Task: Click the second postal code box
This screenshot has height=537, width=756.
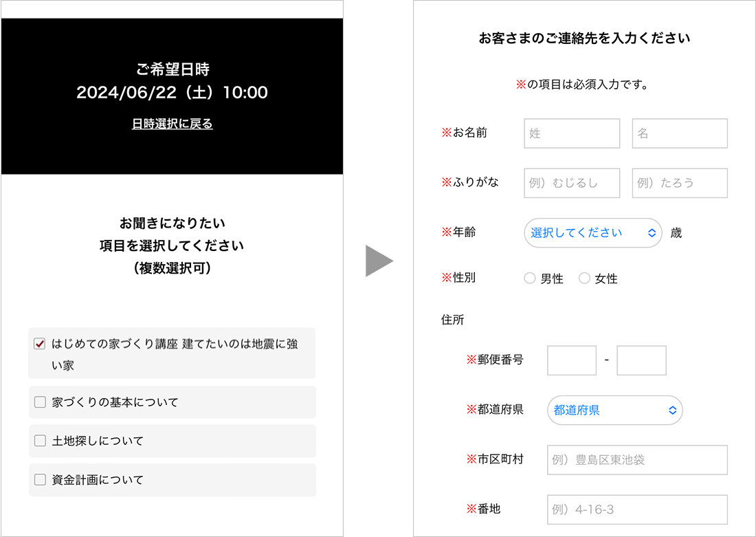Action: tap(641, 360)
